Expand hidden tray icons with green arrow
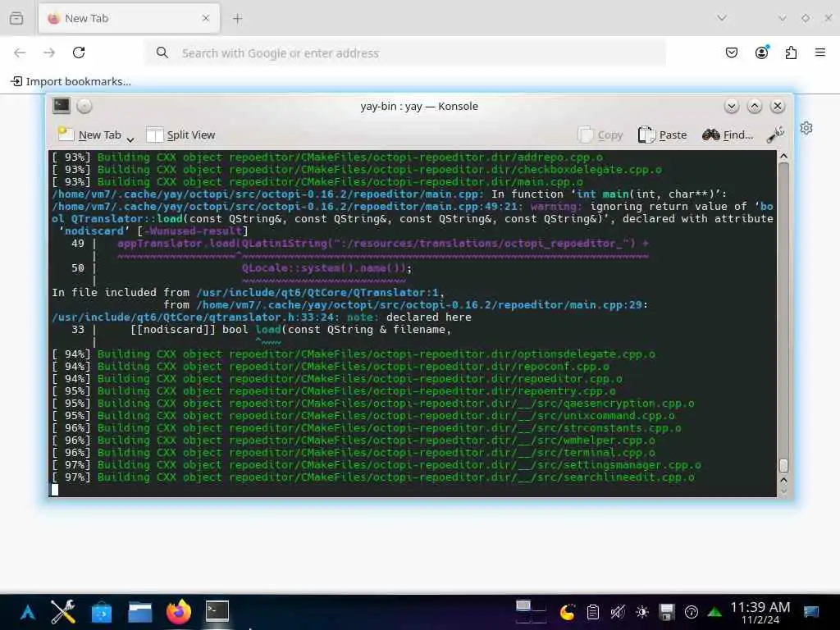The image size is (840, 630). coord(714,612)
